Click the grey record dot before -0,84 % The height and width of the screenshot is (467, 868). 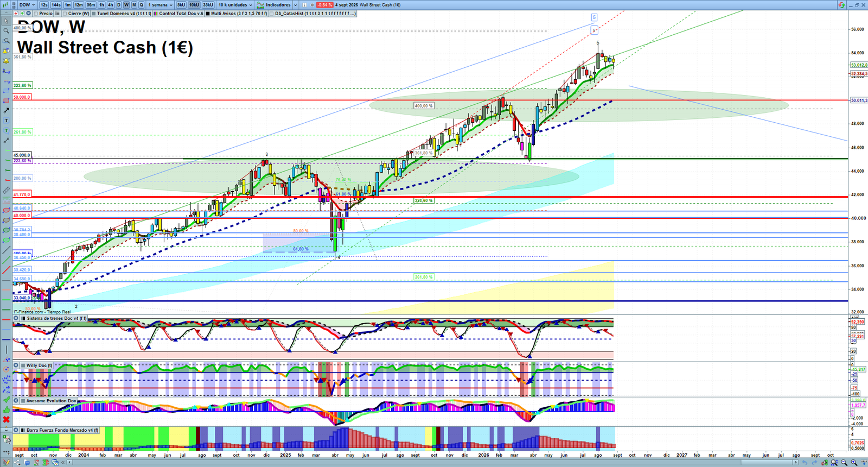coord(312,5)
